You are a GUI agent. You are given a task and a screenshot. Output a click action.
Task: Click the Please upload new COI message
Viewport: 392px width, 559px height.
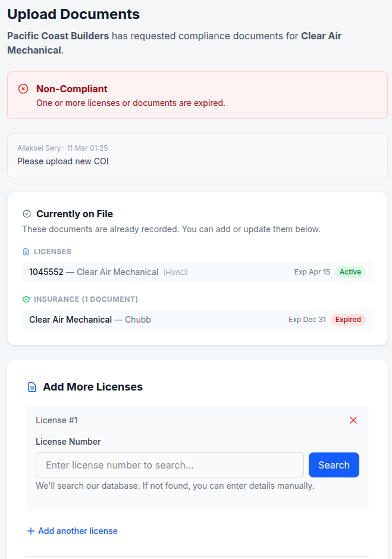click(x=62, y=161)
